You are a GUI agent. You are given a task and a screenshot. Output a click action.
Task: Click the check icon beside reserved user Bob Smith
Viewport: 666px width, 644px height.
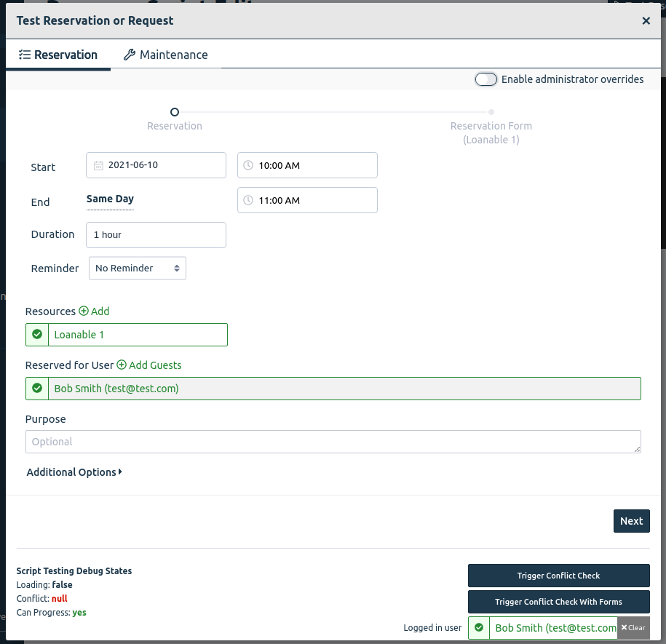pyautogui.click(x=37, y=389)
